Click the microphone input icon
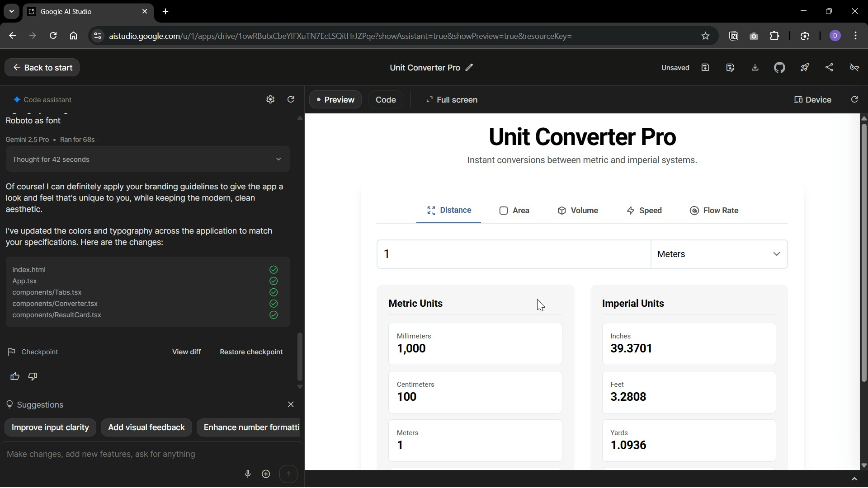 pos(248,474)
